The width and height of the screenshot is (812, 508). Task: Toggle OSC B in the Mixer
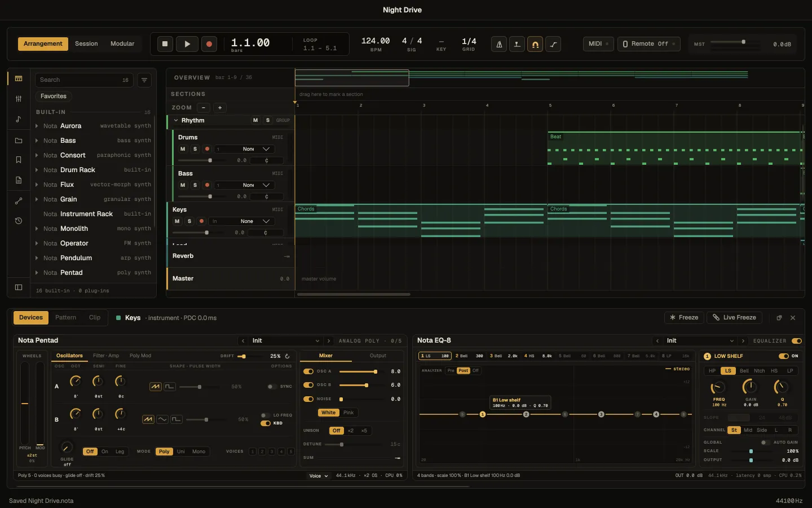308,385
